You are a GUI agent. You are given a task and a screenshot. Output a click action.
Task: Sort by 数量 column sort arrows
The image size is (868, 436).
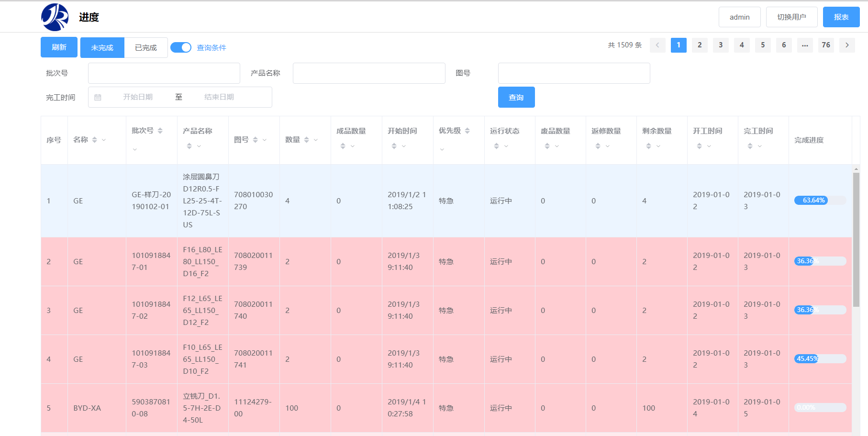click(x=307, y=140)
